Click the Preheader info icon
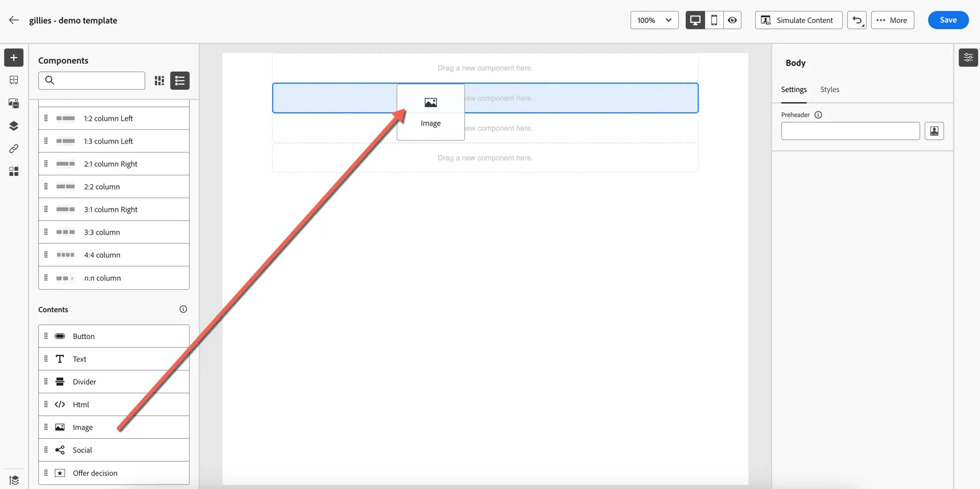This screenshot has width=980, height=489. tap(818, 115)
